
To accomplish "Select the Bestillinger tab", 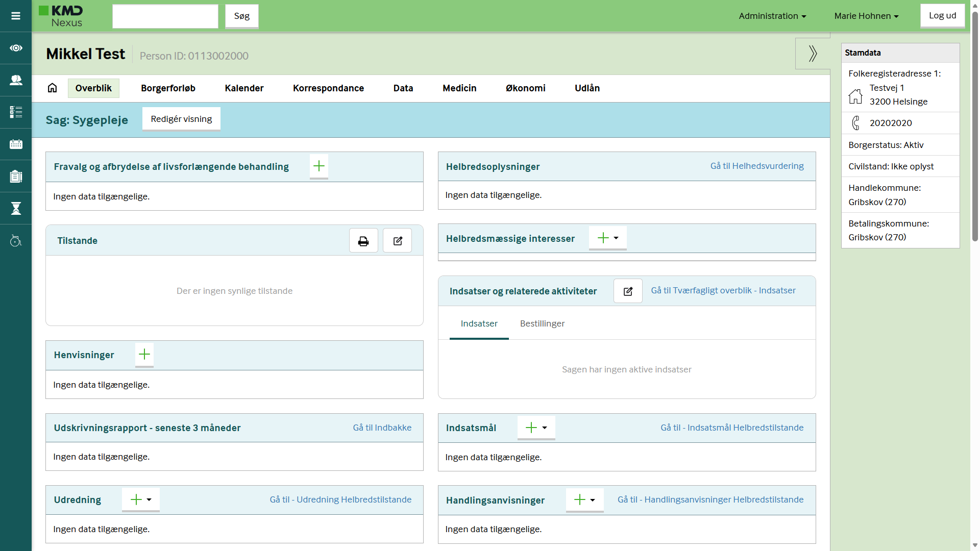I will click(542, 323).
